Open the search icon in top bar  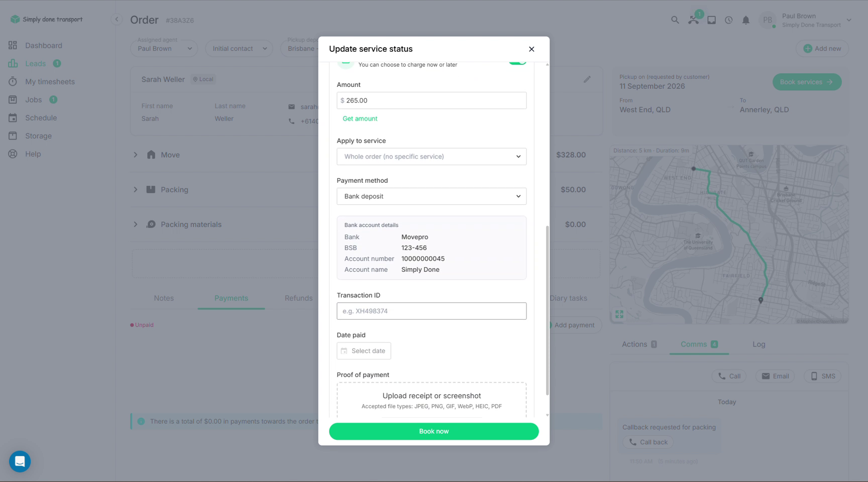675,20
